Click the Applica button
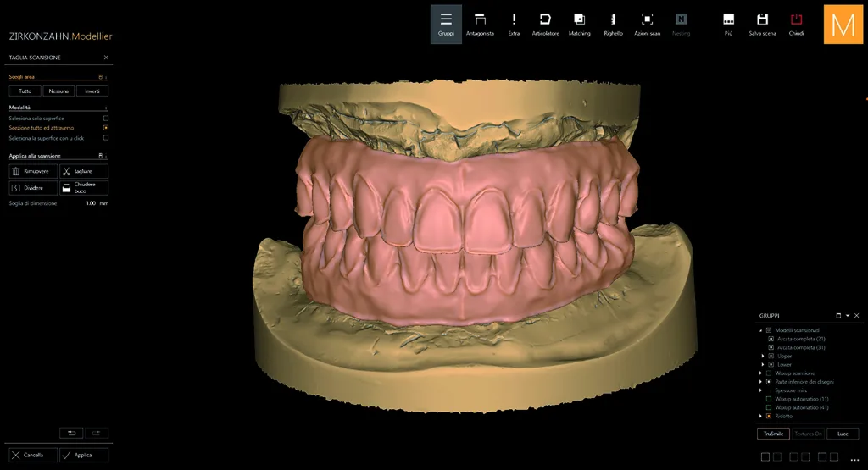Screen dimensions: 868x470 pyautogui.click(x=84, y=455)
